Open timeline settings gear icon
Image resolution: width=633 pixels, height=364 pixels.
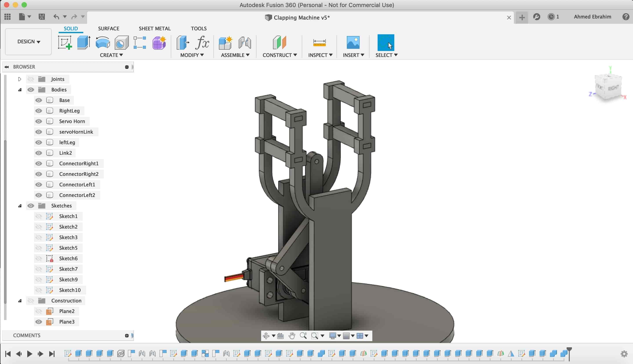point(624,354)
